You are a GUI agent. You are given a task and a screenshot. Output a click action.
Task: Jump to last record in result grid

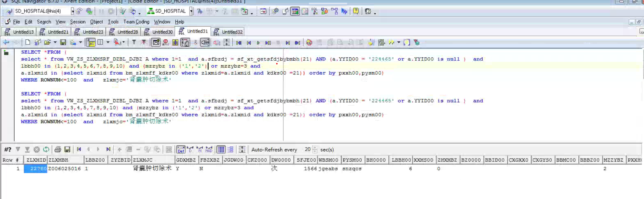(108, 149)
